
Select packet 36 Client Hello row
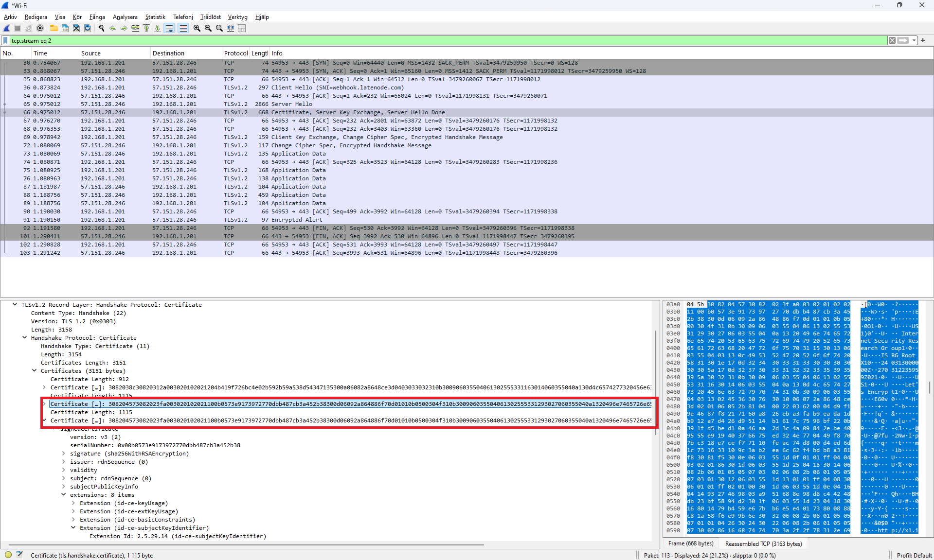click(467, 87)
